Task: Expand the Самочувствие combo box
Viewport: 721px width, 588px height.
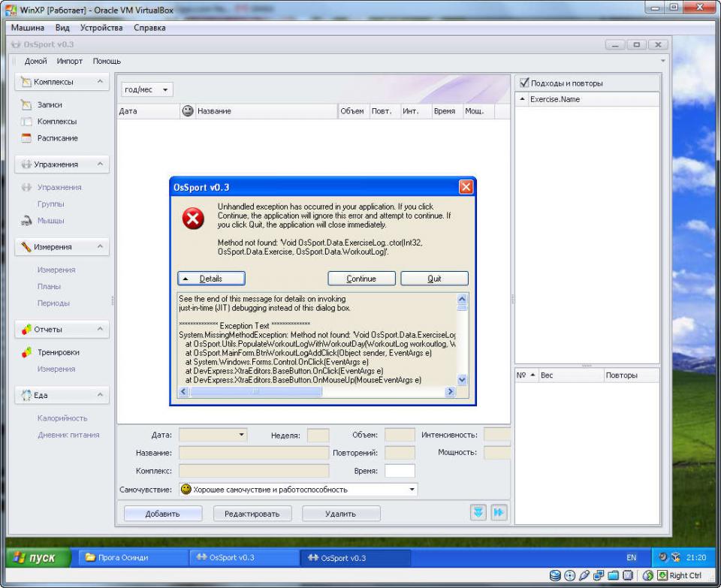Action: (412, 490)
